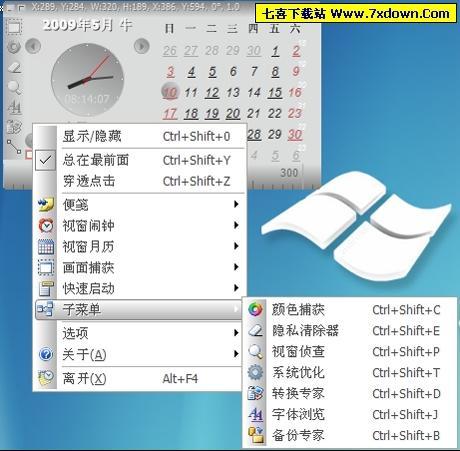Viewport: 460px width, 451px height.
Task: Select 转换专家 in the submenu
Action: pos(350,393)
